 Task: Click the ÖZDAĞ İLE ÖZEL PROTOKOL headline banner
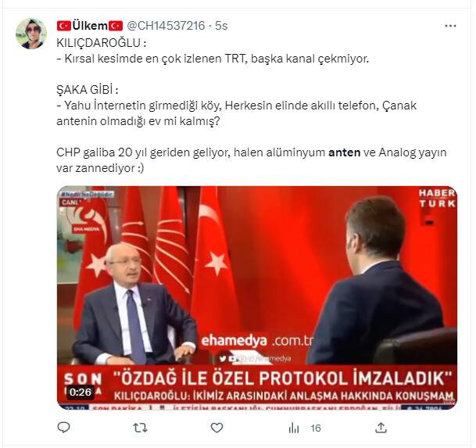point(283,378)
